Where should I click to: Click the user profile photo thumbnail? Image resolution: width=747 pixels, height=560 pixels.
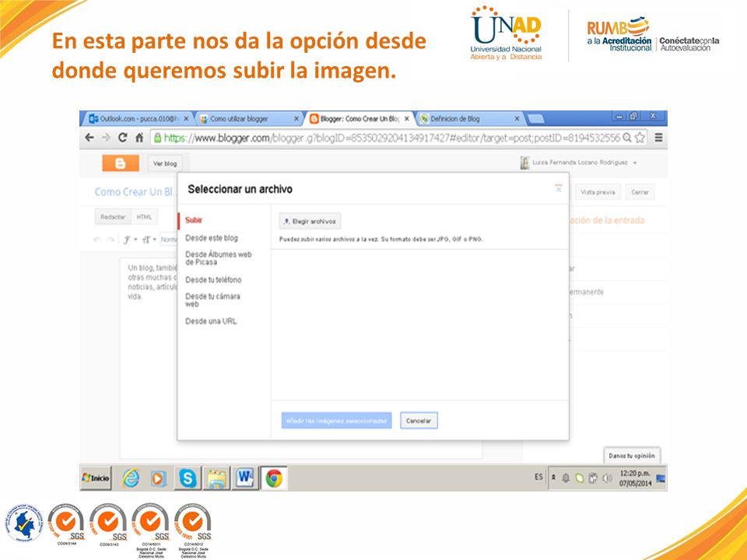click(x=524, y=163)
